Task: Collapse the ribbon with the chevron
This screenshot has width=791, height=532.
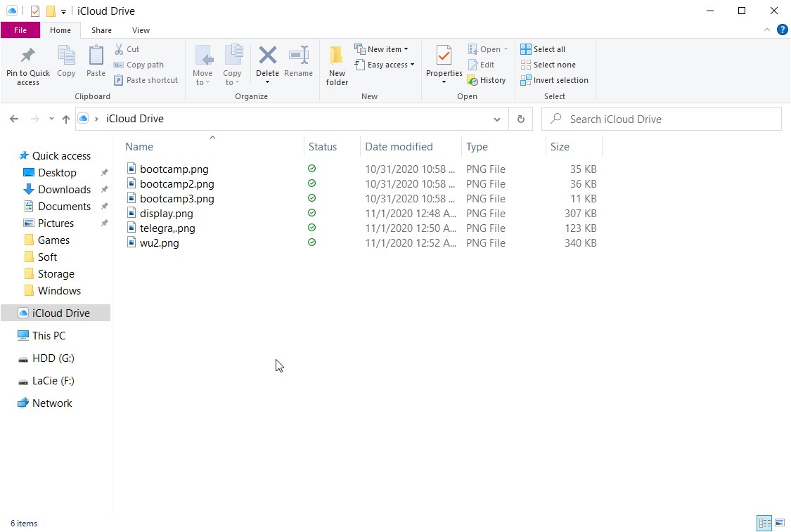Action: click(767, 30)
